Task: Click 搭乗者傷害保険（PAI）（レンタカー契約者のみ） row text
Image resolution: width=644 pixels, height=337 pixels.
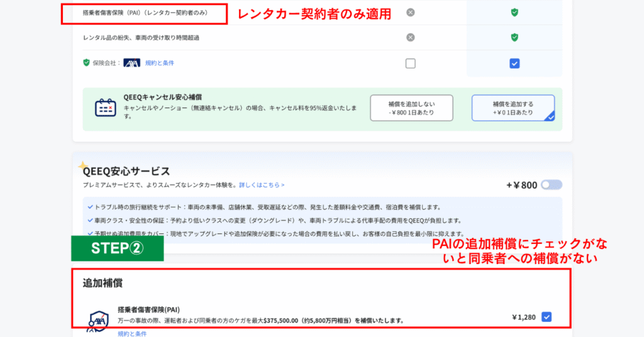Action: [x=145, y=13]
